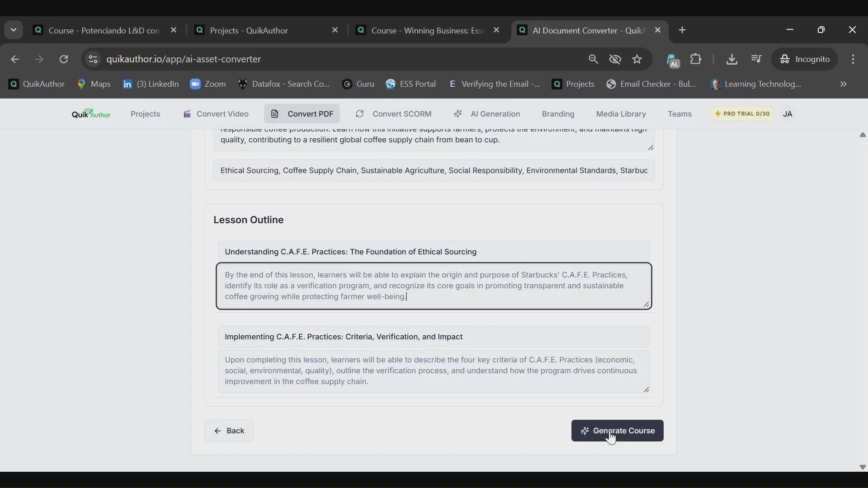Show more bookmarks with chevron
868x488 pixels.
pos(844,84)
